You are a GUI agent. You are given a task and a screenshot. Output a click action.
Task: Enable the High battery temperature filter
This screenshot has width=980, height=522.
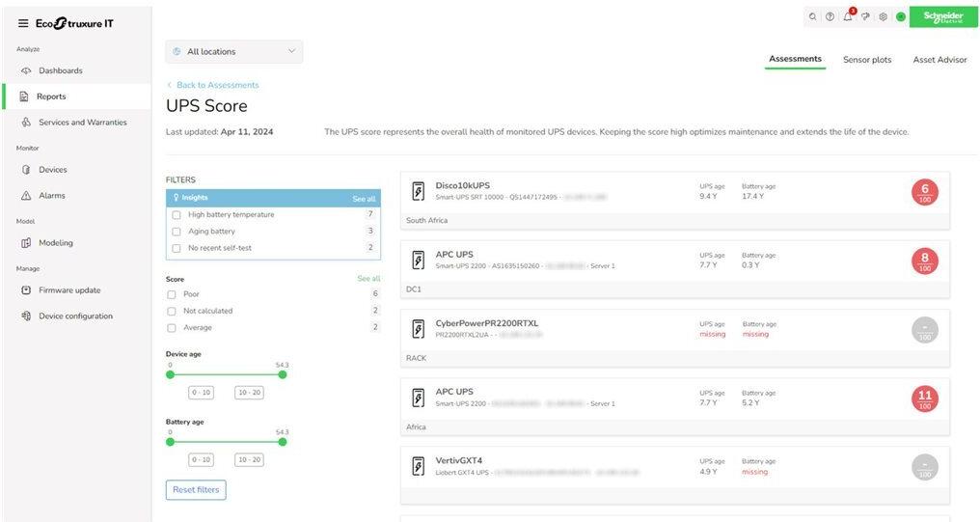point(177,215)
